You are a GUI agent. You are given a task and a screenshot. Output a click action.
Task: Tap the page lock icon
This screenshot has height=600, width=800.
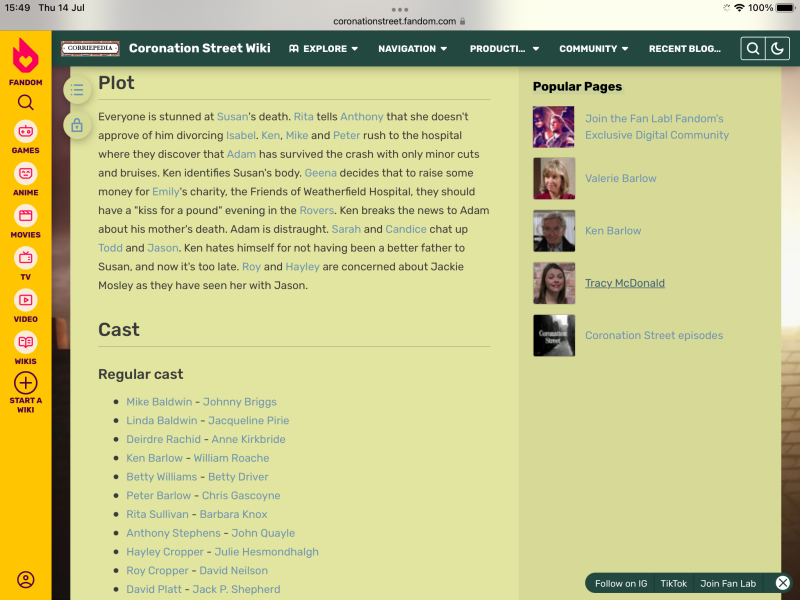click(77, 125)
